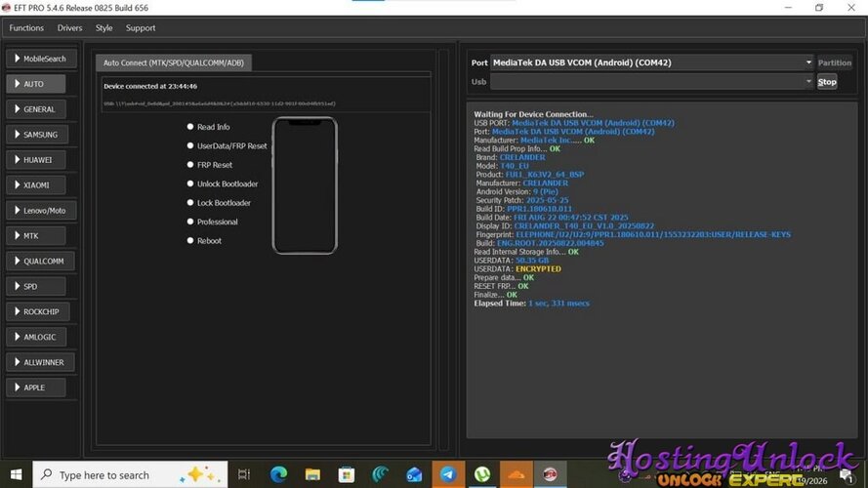868x488 pixels.
Task: Click the Product FULL_K63V2_64_BSP line
Action: [x=530, y=175]
